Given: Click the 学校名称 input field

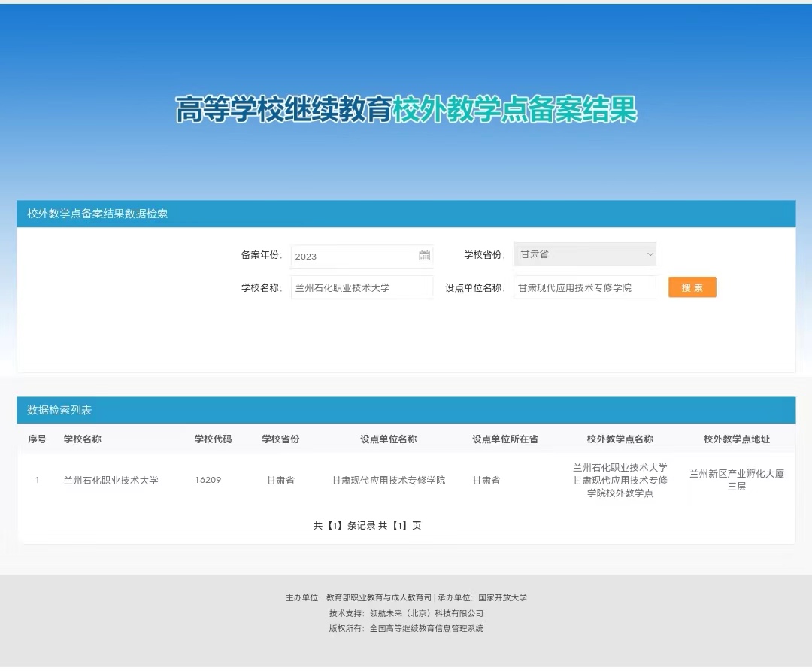Looking at the screenshot, I should coord(362,287).
